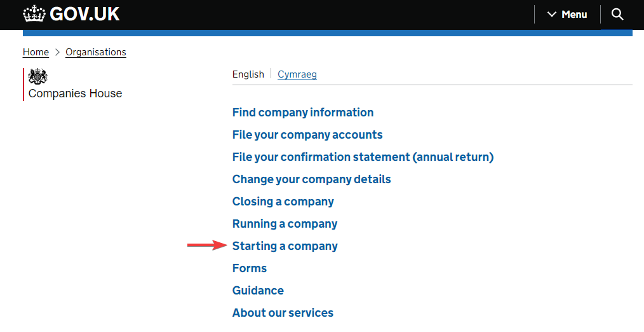This screenshot has width=644, height=332.
Task: Open the Starting a company link
Action: (x=285, y=246)
